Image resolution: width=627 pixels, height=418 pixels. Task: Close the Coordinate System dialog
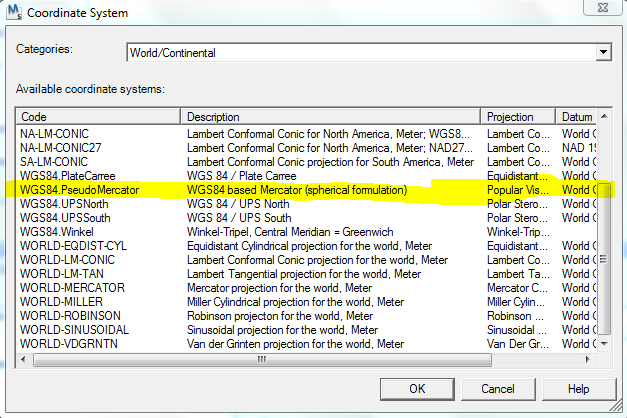[603, 8]
